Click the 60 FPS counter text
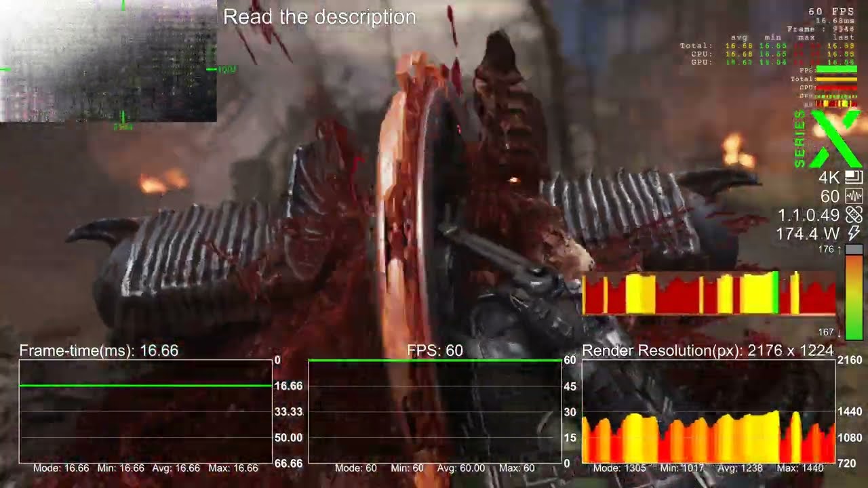This screenshot has height=488, width=868. (x=831, y=12)
